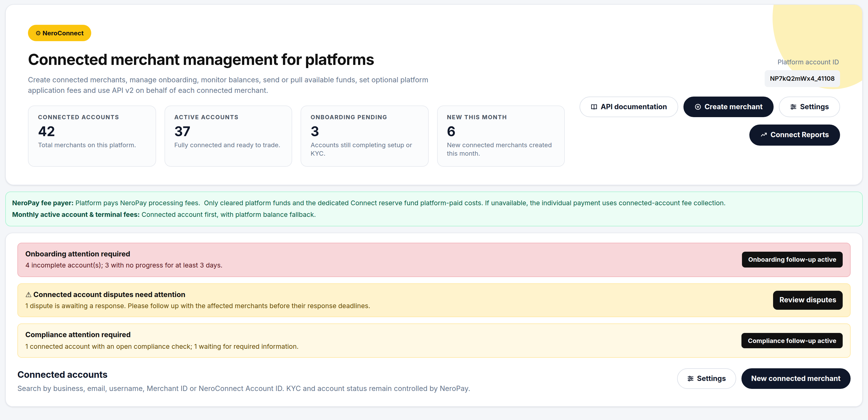Click the NeroConnect gear icon in the badge
The image size is (868, 420).
coord(38,33)
